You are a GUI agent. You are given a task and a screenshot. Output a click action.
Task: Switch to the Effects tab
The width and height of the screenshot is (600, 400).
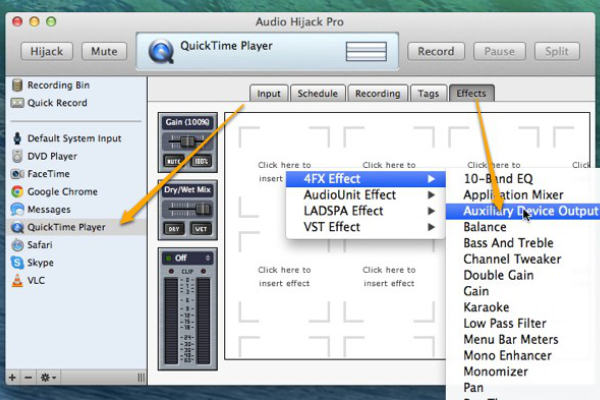pyautogui.click(x=471, y=93)
